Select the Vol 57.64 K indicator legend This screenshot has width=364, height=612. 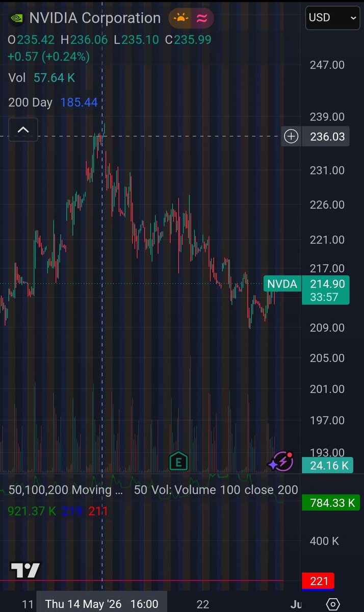click(42, 78)
